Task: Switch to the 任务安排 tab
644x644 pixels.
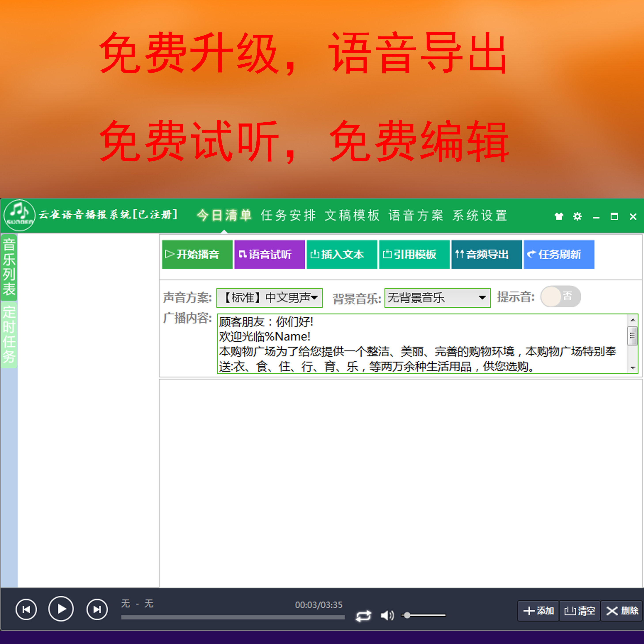Action: point(288,215)
